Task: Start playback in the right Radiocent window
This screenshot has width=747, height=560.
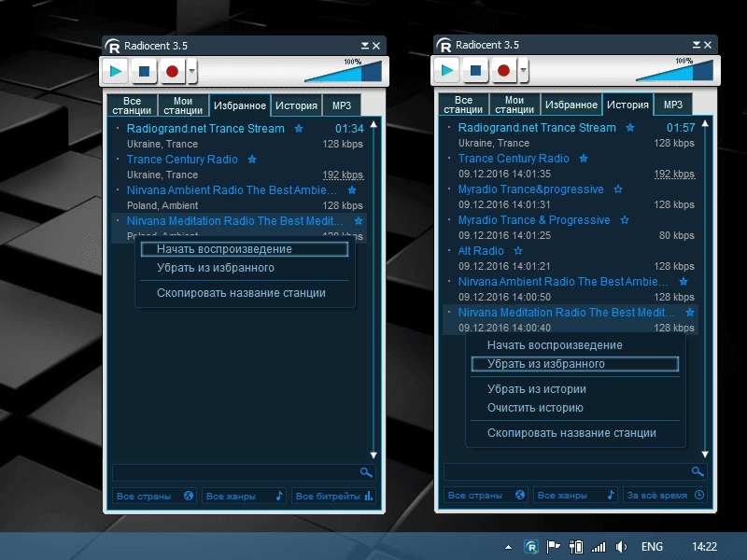Action: click(x=447, y=71)
